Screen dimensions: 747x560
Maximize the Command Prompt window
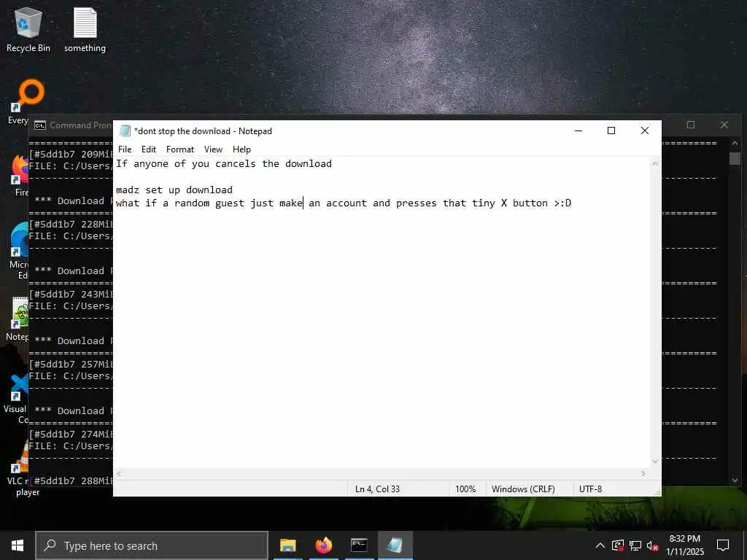pos(691,125)
